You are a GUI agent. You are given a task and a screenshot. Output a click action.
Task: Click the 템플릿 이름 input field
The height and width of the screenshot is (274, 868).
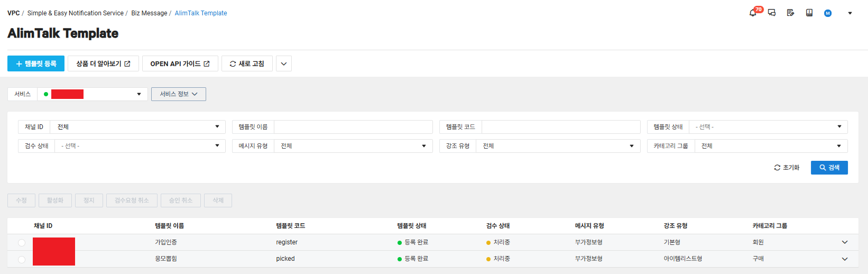[353, 127]
